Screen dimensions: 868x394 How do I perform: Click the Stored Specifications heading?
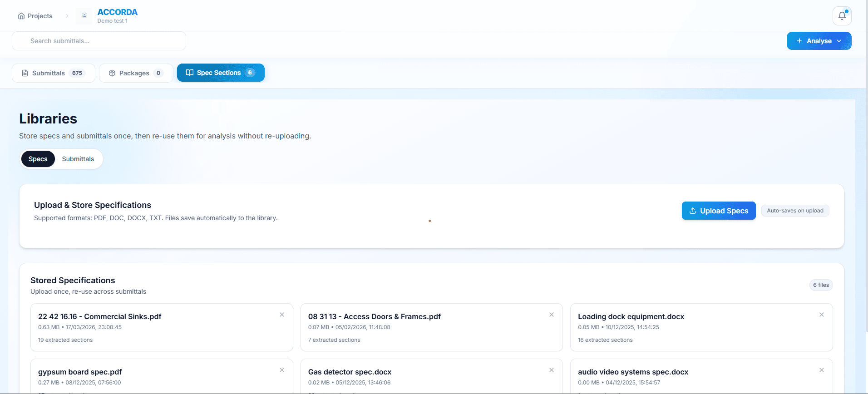click(x=73, y=281)
